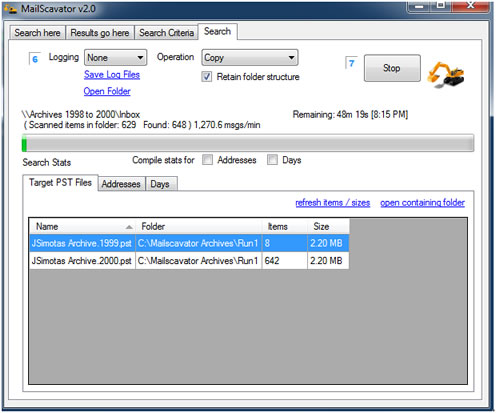
Task: Select the Search tab
Action: coord(218,32)
